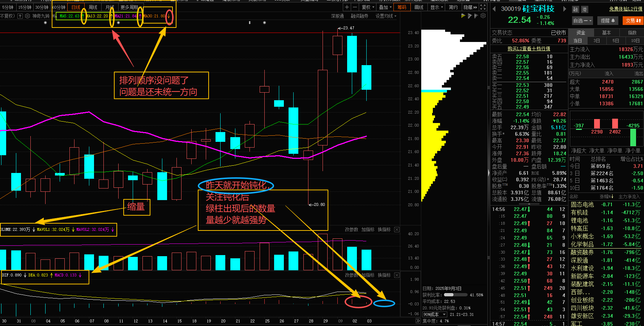This screenshot has width=644, height=326.
Task: Switch to 5分钟 period tab
Action: click(x=8, y=7)
